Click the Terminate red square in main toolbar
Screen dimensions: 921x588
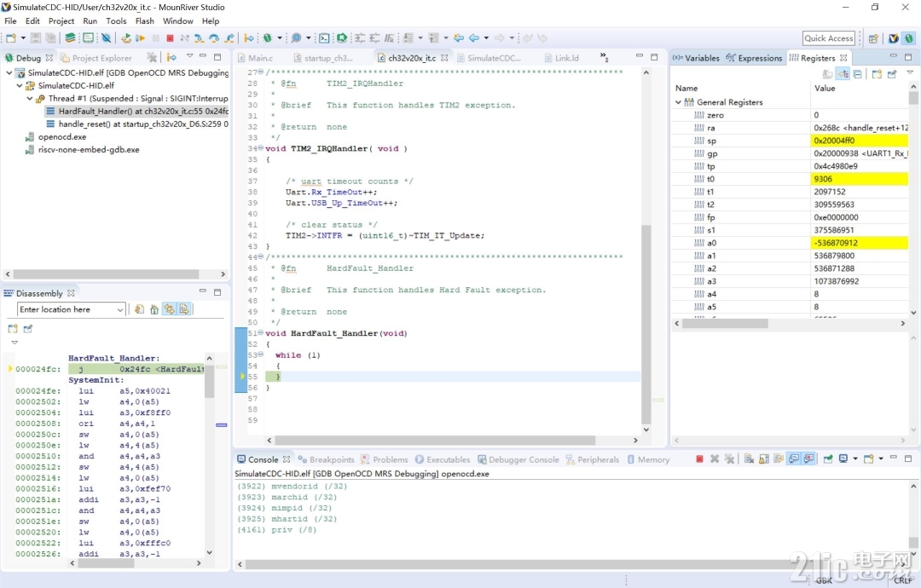(x=170, y=38)
